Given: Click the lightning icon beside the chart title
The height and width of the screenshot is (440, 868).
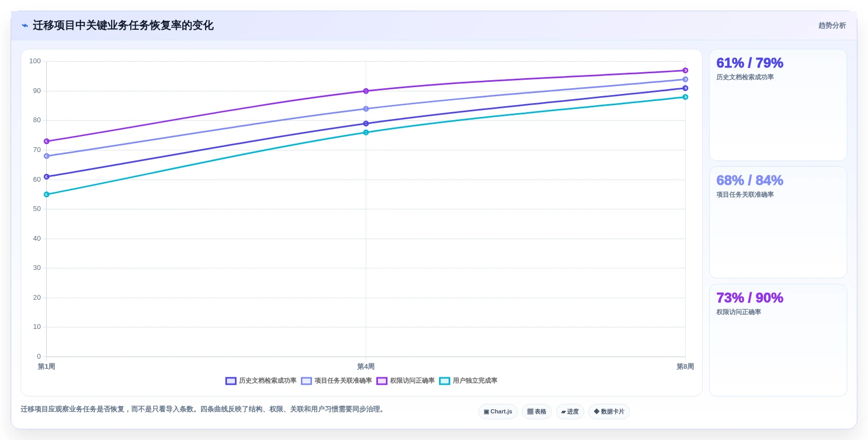Looking at the screenshot, I should click(24, 26).
